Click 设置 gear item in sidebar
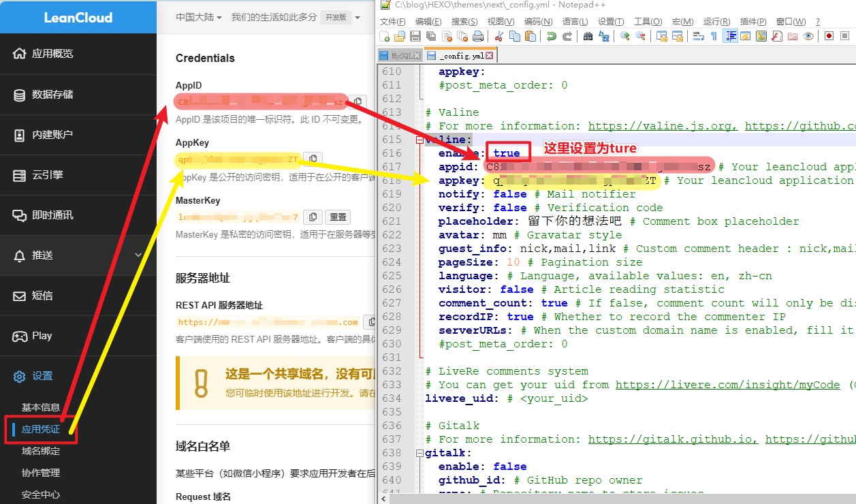The image size is (856, 504). 78,376
